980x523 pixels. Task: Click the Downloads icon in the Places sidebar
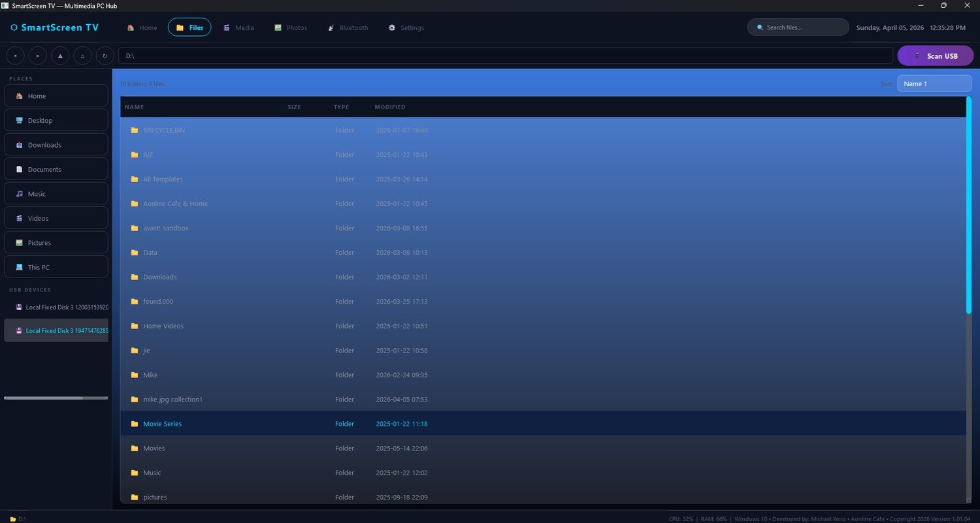[x=20, y=145]
